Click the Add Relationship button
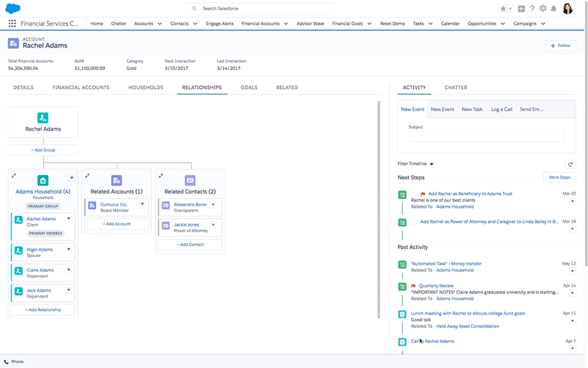 pos(43,310)
